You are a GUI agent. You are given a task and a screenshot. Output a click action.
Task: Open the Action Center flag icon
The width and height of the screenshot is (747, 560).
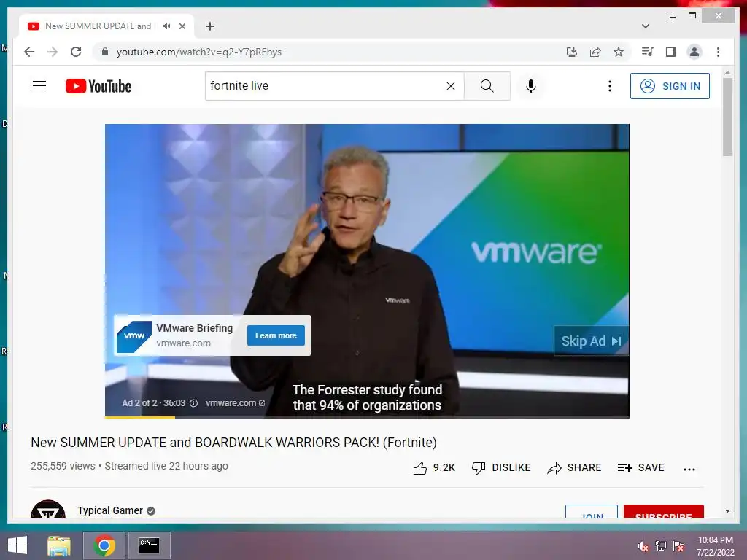[x=678, y=546]
